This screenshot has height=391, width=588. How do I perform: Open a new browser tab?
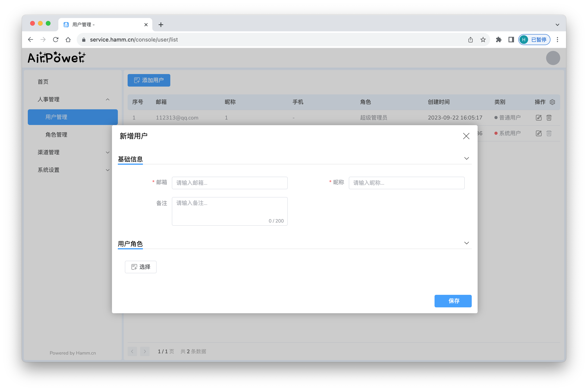click(161, 25)
